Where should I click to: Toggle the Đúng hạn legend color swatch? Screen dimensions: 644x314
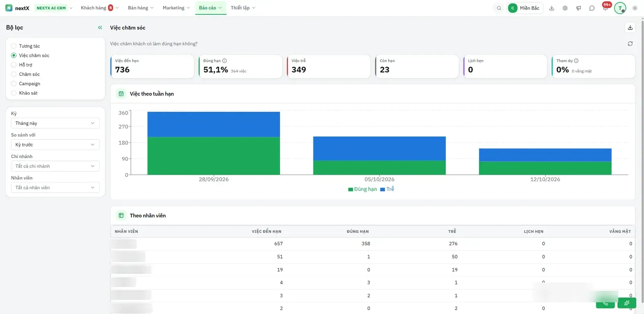click(351, 190)
